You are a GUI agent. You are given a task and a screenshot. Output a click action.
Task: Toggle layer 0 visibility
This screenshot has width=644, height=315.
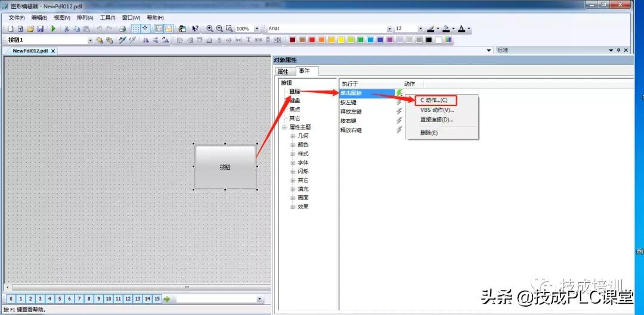pos(11,299)
